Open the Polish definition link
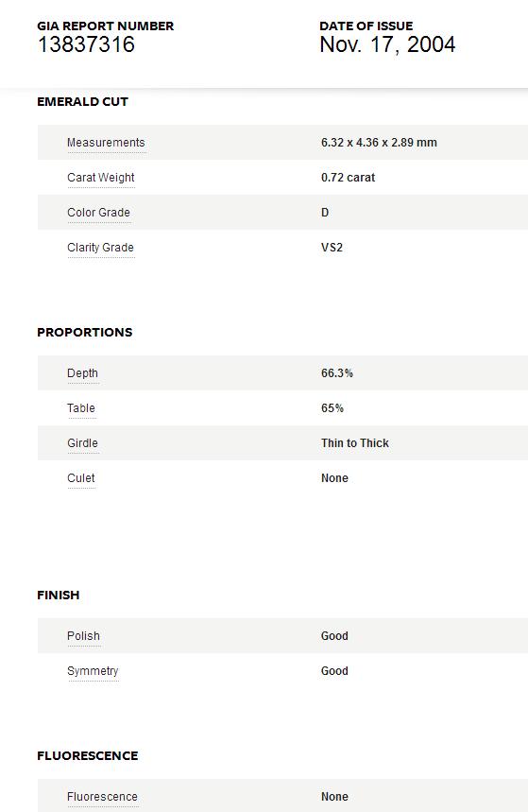Screen dimensions: 528x812 83,636
